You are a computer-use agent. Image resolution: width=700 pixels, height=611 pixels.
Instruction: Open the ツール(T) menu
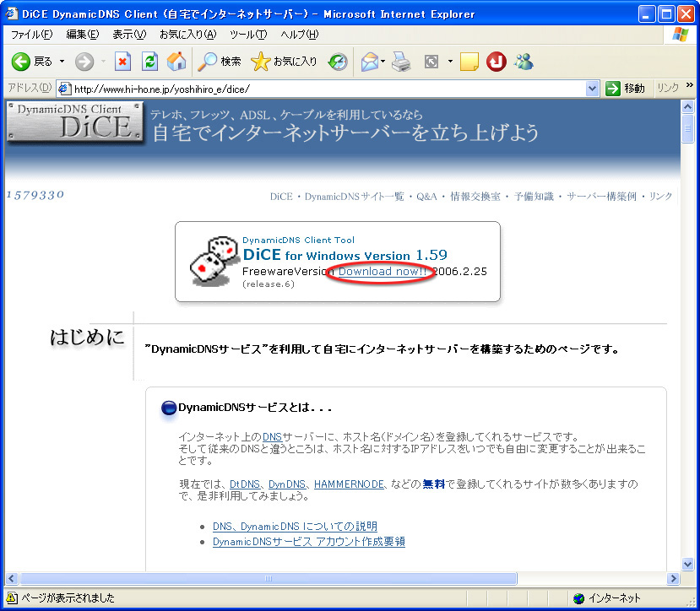click(248, 35)
